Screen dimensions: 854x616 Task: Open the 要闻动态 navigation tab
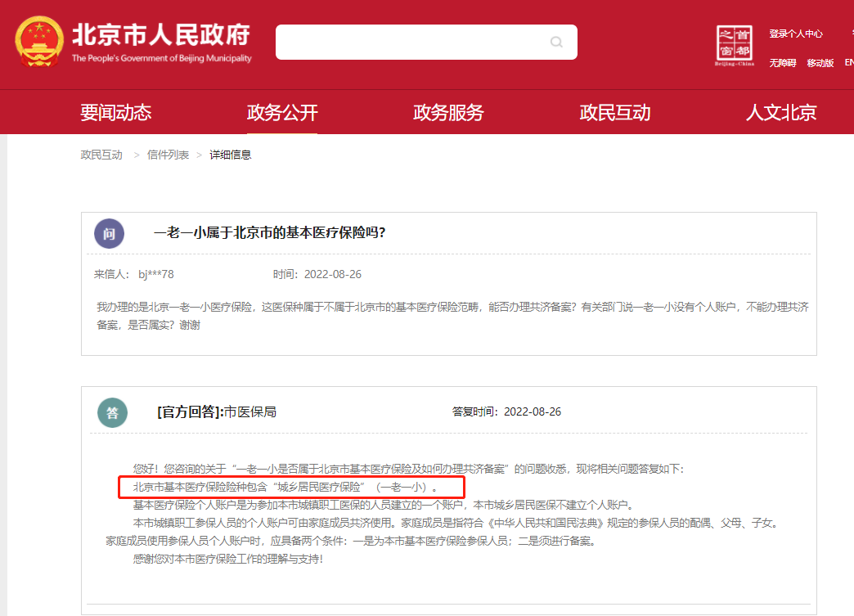pos(115,113)
